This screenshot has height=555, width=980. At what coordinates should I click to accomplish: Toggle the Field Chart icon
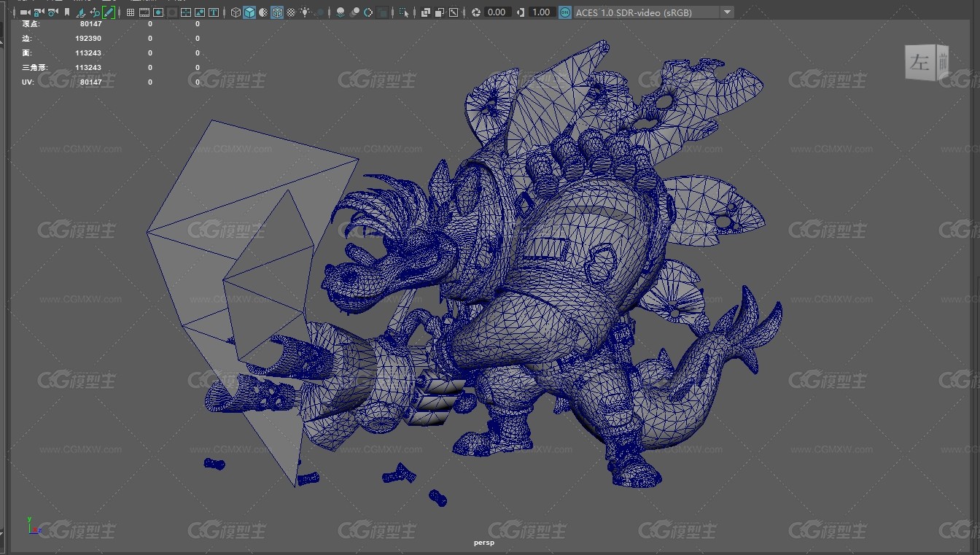point(186,12)
